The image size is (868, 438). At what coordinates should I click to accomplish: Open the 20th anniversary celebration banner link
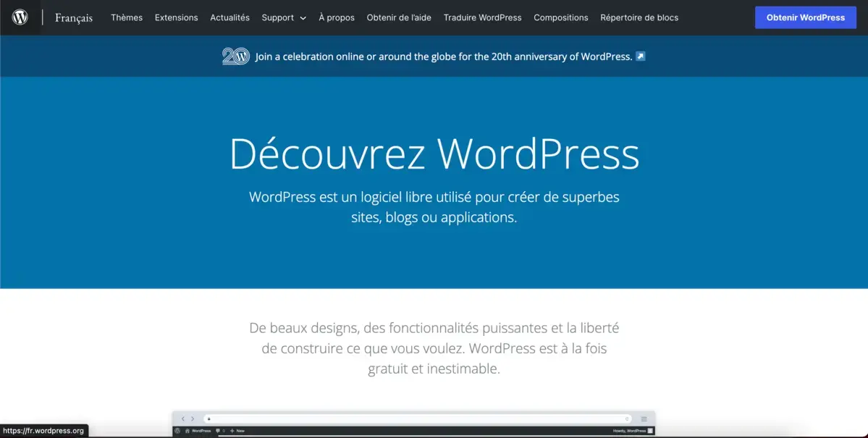click(x=443, y=56)
